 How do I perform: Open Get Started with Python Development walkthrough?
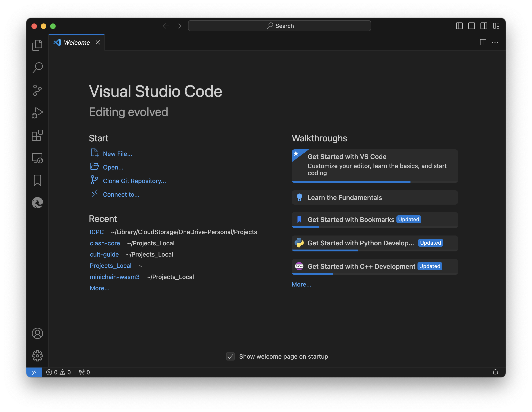tap(361, 243)
